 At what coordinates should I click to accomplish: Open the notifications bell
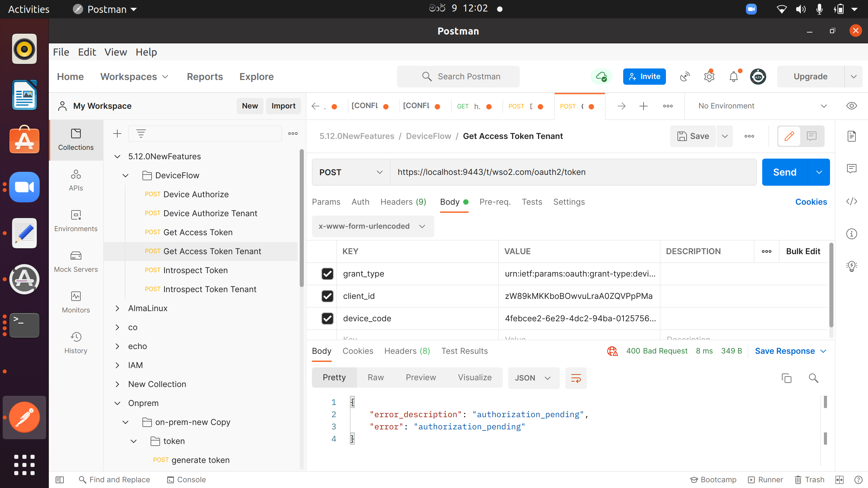[733, 77]
